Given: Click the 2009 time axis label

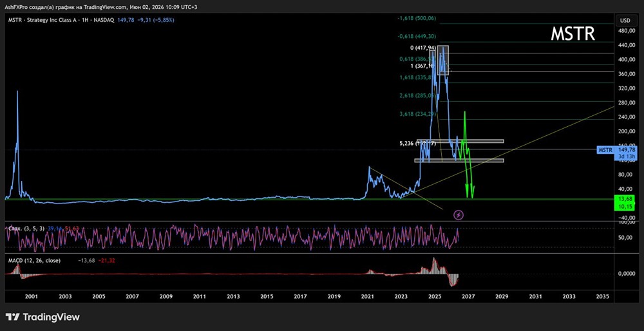Looking at the screenshot, I should coord(166,296).
